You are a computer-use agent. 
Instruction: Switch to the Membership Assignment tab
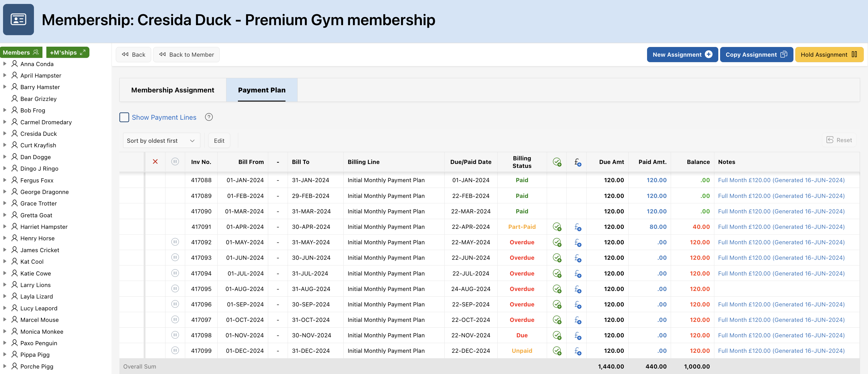[173, 90]
